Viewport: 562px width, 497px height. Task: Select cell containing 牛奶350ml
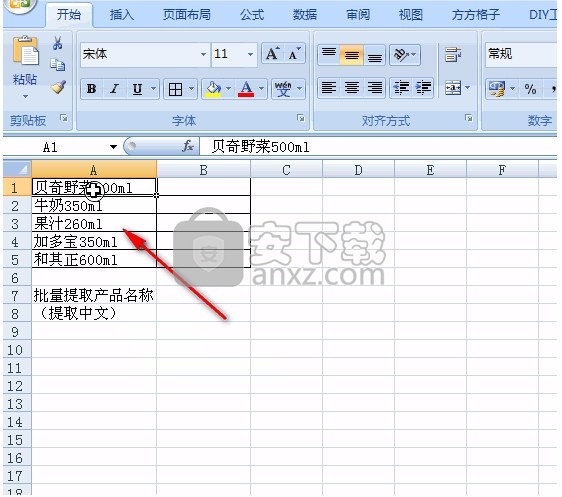94,205
